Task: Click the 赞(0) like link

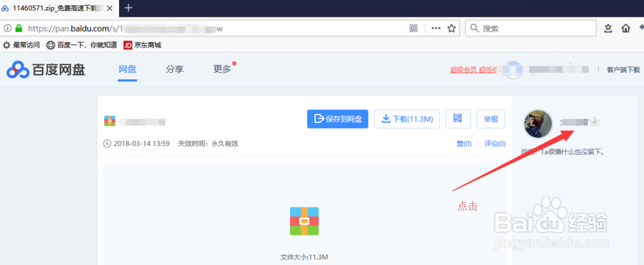Action: pyautogui.click(x=464, y=143)
